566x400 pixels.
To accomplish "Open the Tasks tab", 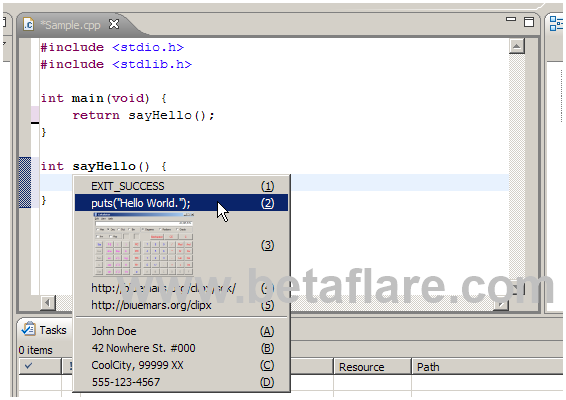I will [44, 330].
